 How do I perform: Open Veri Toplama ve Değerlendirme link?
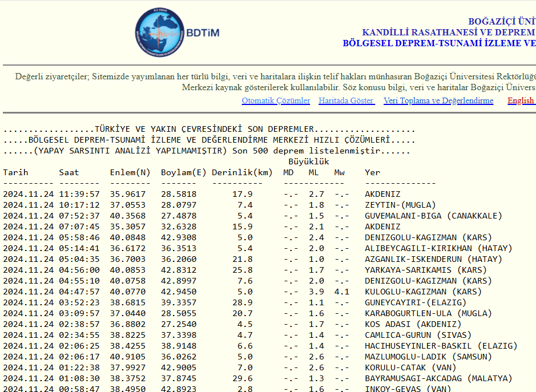tap(438, 101)
